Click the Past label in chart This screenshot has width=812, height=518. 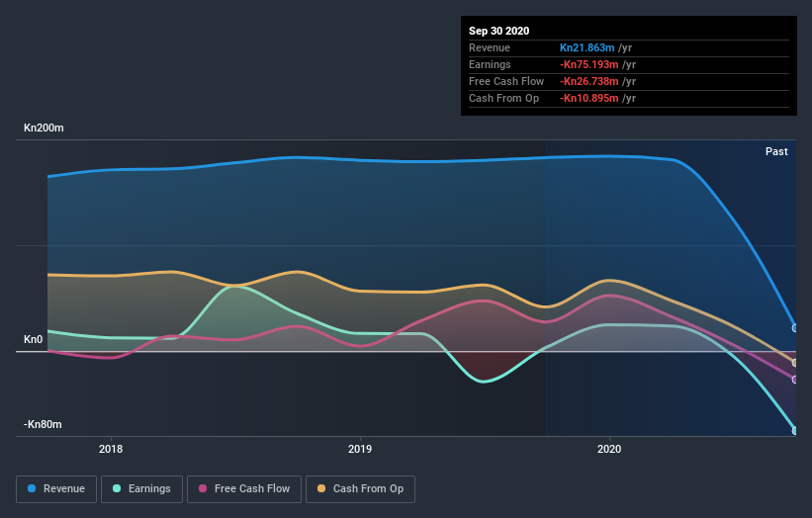pyautogui.click(x=776, y=151)
